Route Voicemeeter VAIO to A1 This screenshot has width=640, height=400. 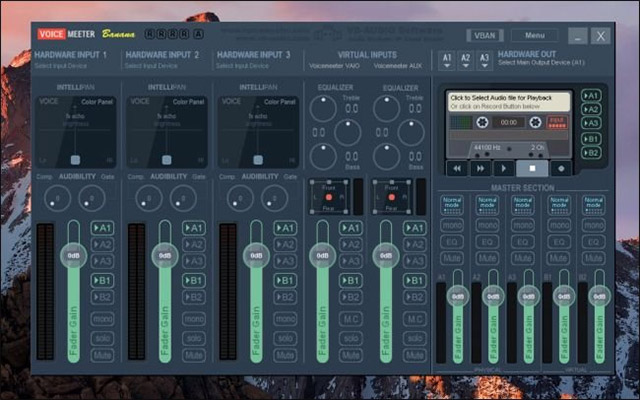click(351, 228)
